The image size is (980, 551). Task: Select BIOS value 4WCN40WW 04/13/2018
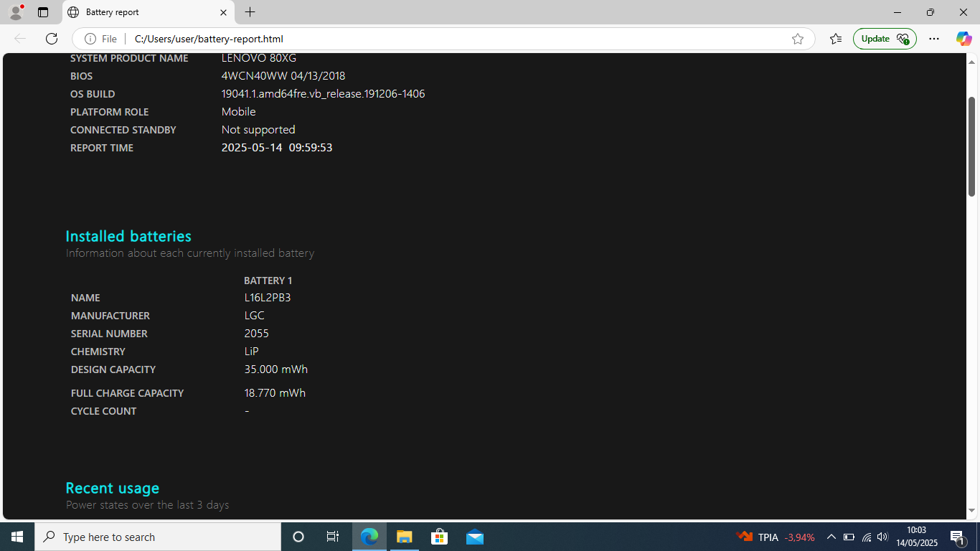point(283,76)
